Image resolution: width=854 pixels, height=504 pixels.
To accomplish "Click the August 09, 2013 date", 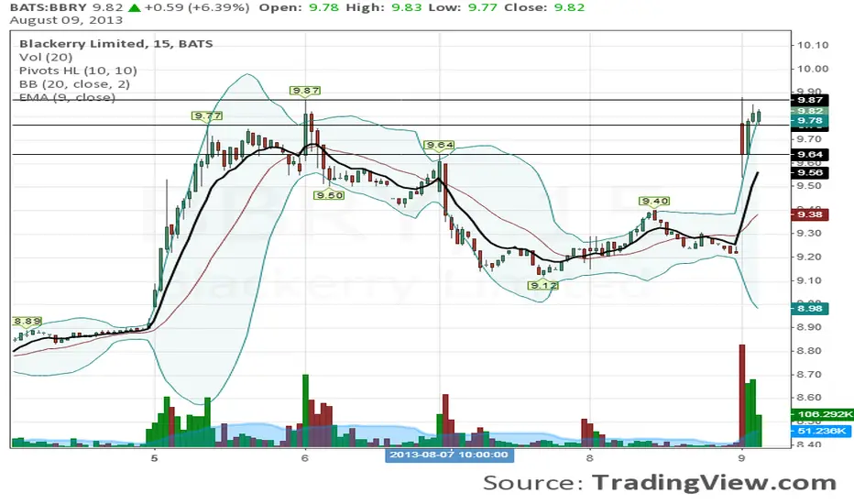I will coord(66,20).
